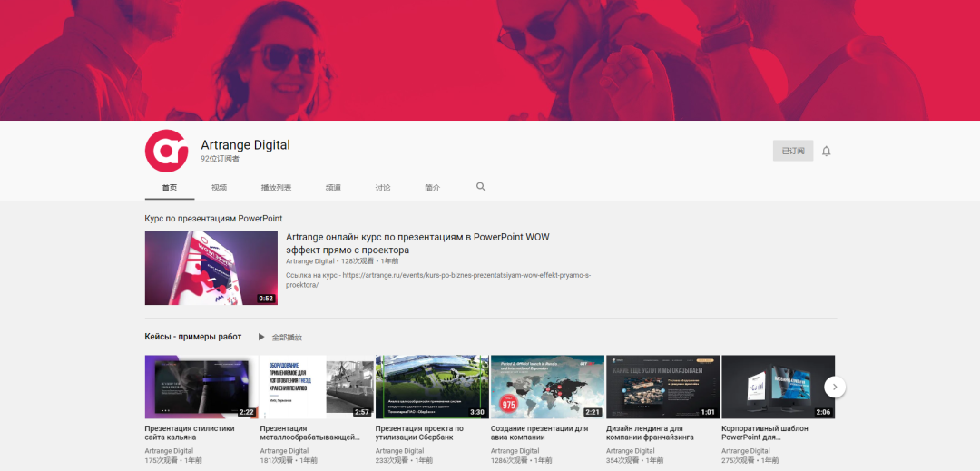Open thumbnail of авиа компании video 2:21
This screenshot has width=980, height=471.
(x=547, y=387)
